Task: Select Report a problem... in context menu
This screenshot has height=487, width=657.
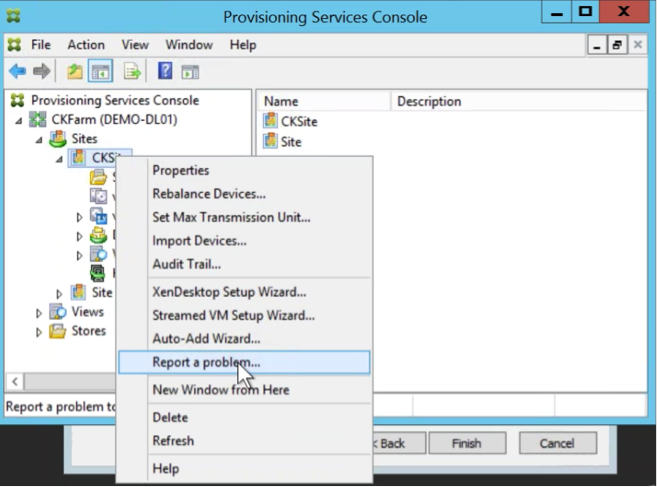Action: tap(244, 362)
